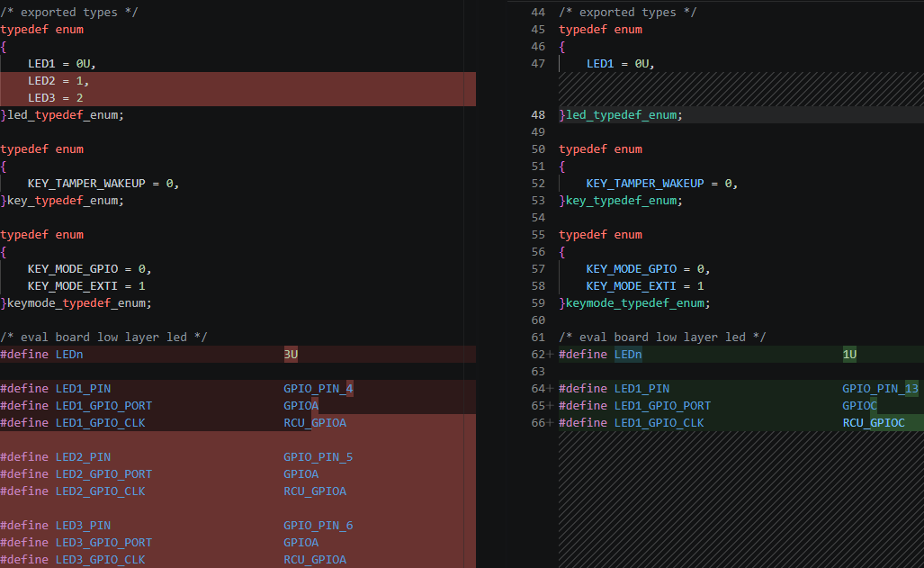Image resolution: width=924 pixels, height=568 pixels.
Task: Click '}keymode_typedef_enum;' in the left pane
Action: point(76,303)
